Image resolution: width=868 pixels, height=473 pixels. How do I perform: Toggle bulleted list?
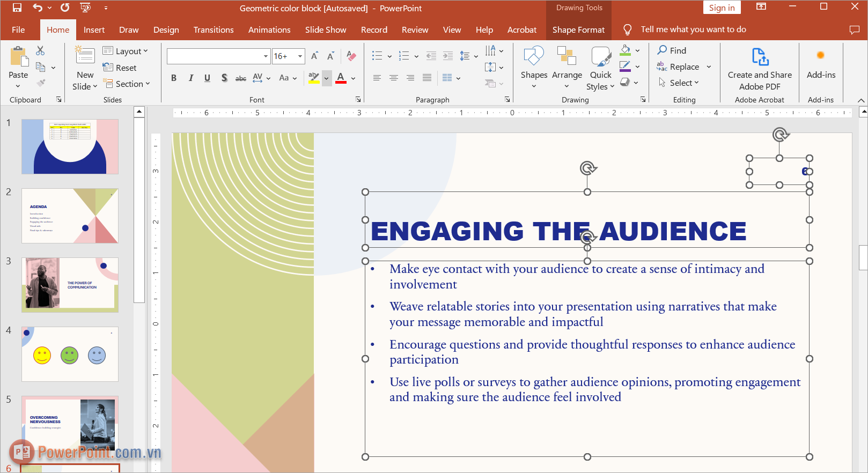tap(377, 56)
